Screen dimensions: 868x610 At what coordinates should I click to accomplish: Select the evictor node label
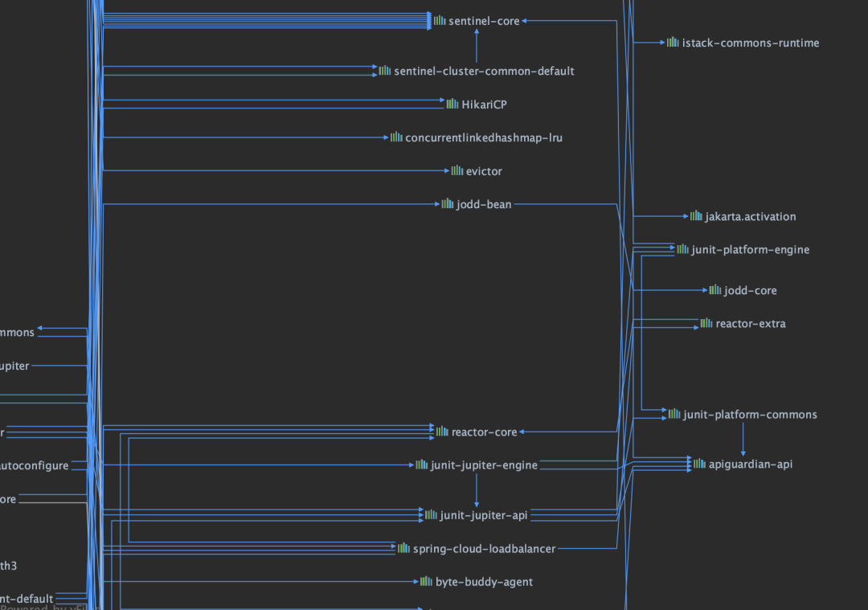coord(484,172)
